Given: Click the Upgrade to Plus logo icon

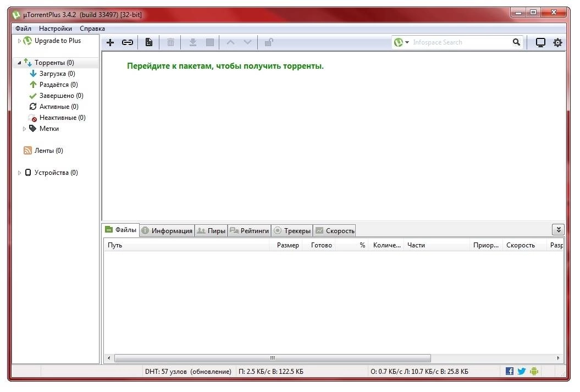Looking at the screenshot, I should pyautogui.click(x=27, y=41).
